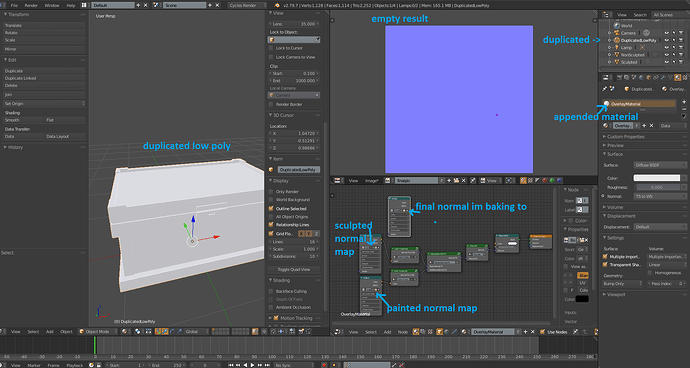Open the Node menu in node editor header

(x=403, y=332)
